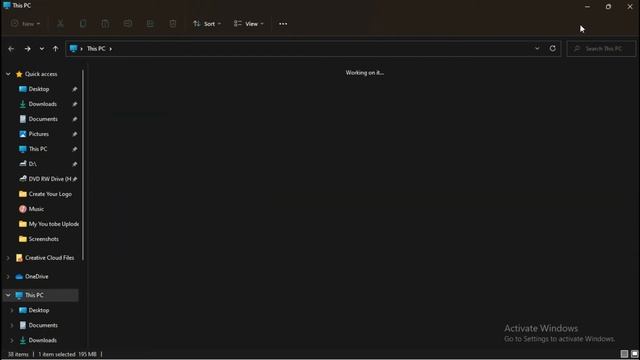This screenshot has width=640, height=360.
Task: Click the pin icon beside Documents
Action: [x=75, y=119]
